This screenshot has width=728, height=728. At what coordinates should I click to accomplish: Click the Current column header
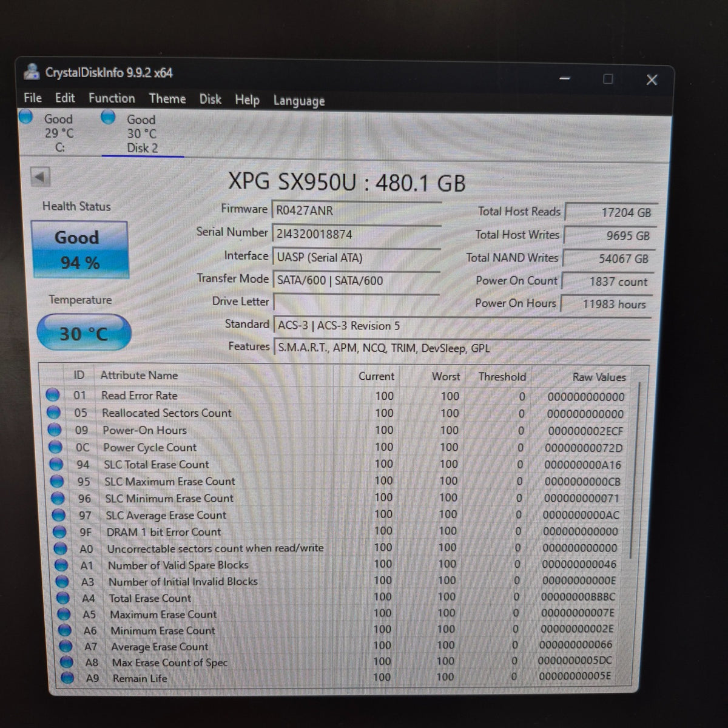(376, 376)
